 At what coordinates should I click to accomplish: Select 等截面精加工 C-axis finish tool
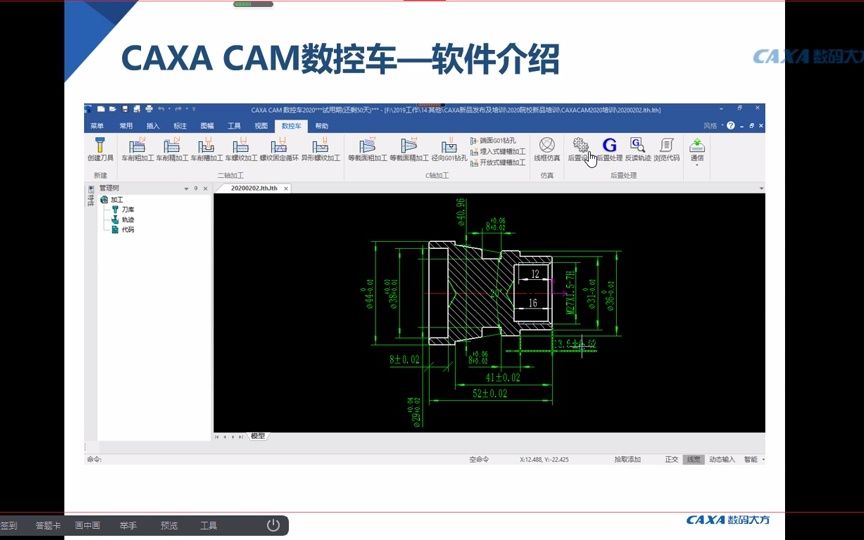coord(409,149)
